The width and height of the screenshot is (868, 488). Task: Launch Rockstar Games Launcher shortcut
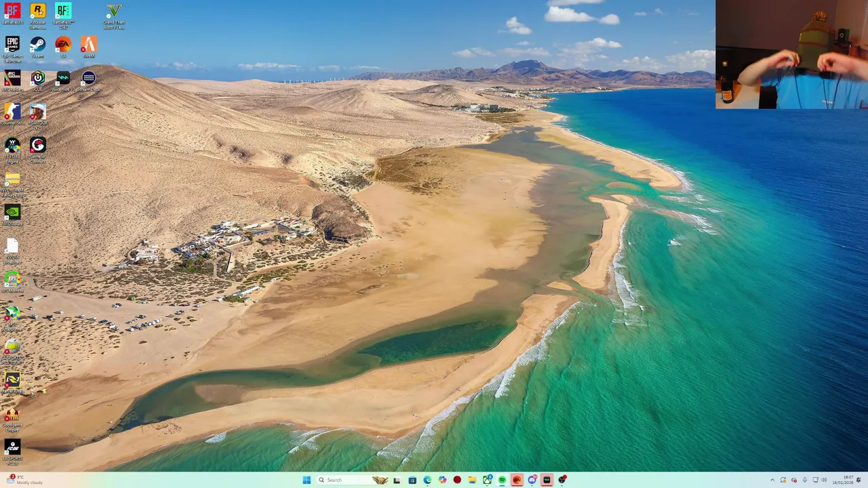point(37,16)
